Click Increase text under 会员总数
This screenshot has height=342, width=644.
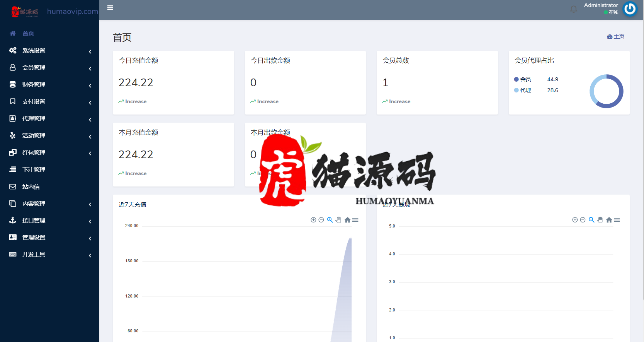pyautogui.click(x=399, y=101)
